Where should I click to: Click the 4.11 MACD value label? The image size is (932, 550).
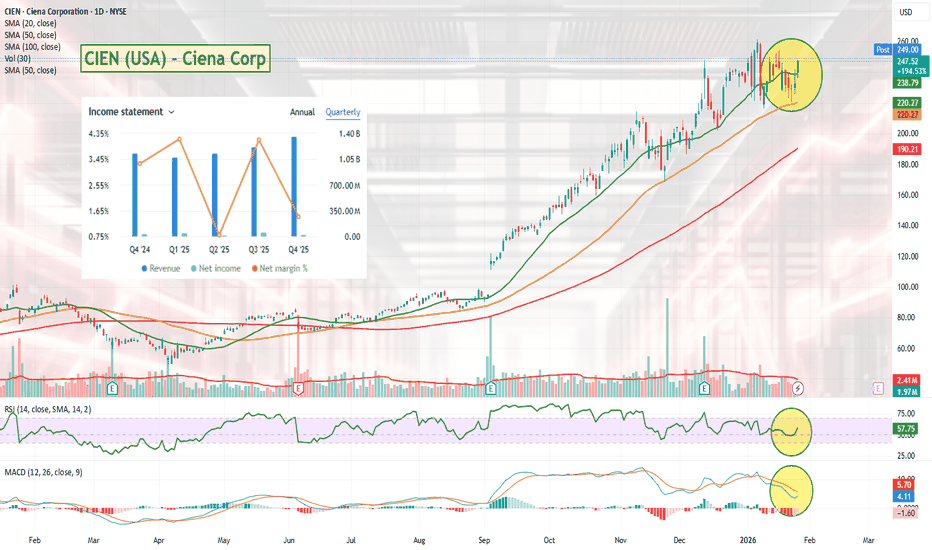904,496
